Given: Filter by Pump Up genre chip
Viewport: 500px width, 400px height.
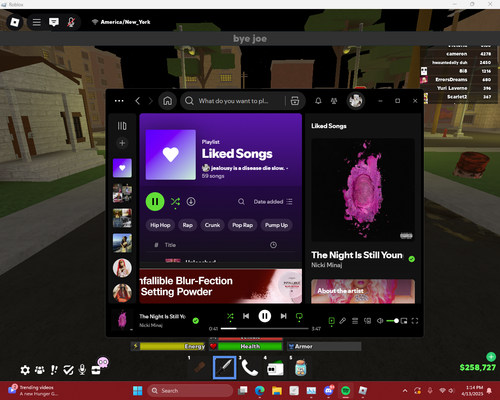Looking at the screenshot, I should point(276,225).
